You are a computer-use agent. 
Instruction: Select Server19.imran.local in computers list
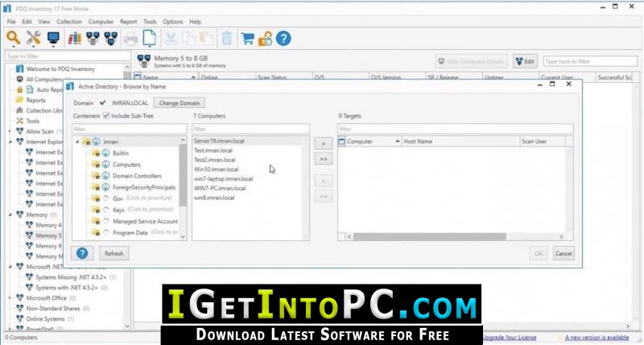pos(219,140)
